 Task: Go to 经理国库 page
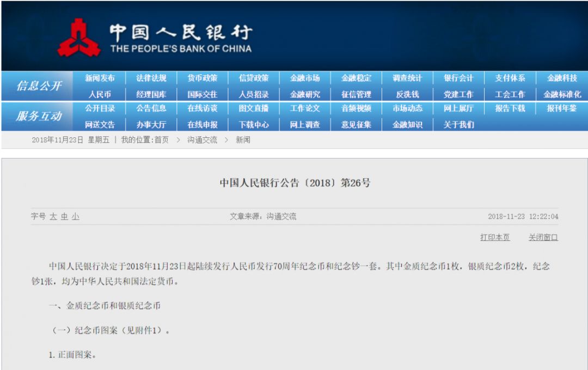[151, 94]
